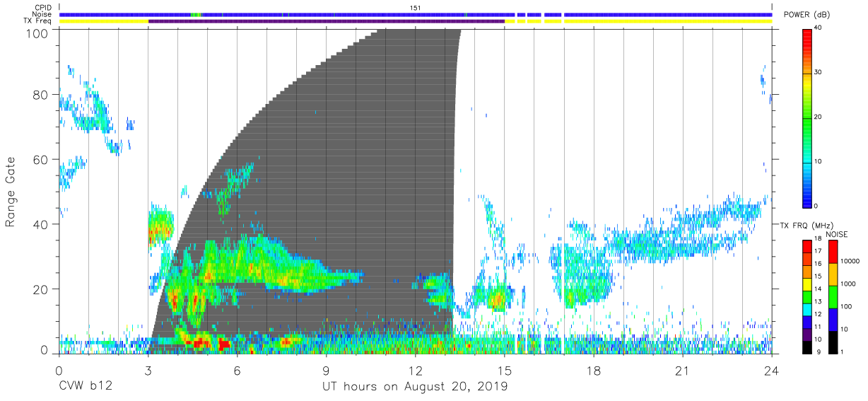Click the x-axis tick label '12'
This screenshot has height=401, width=868.
(x=415, y=371)
